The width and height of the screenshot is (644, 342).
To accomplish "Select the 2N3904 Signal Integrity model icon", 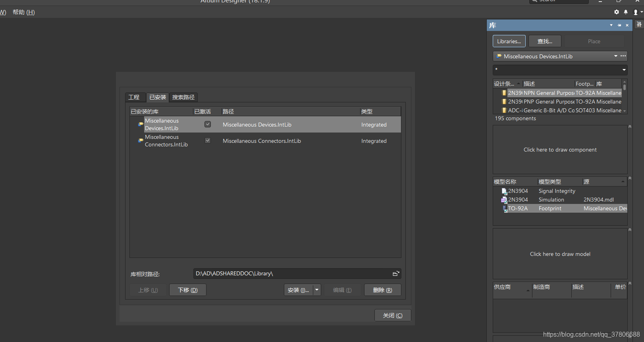I will pos(504,191).
